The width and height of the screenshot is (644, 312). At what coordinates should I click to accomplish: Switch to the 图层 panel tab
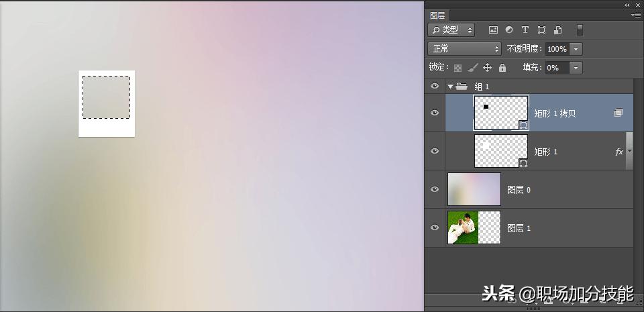click(437, 15)
